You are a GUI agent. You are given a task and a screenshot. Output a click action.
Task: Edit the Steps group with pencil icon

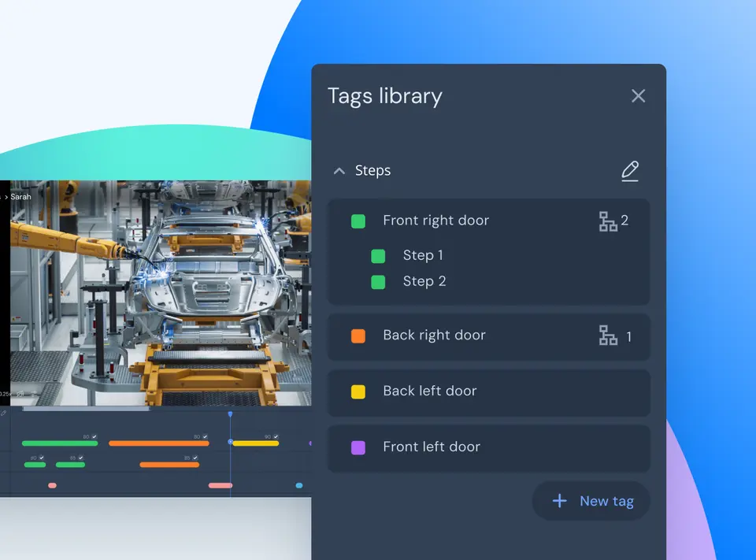630,171
